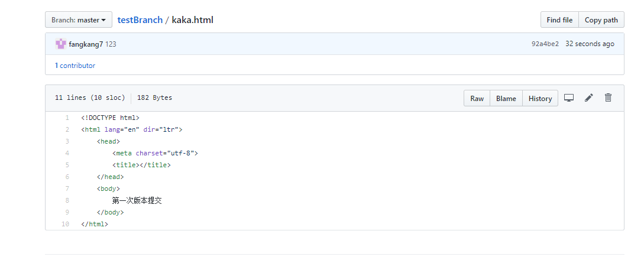Click fangkang7 avatar image

pos(61,44)
